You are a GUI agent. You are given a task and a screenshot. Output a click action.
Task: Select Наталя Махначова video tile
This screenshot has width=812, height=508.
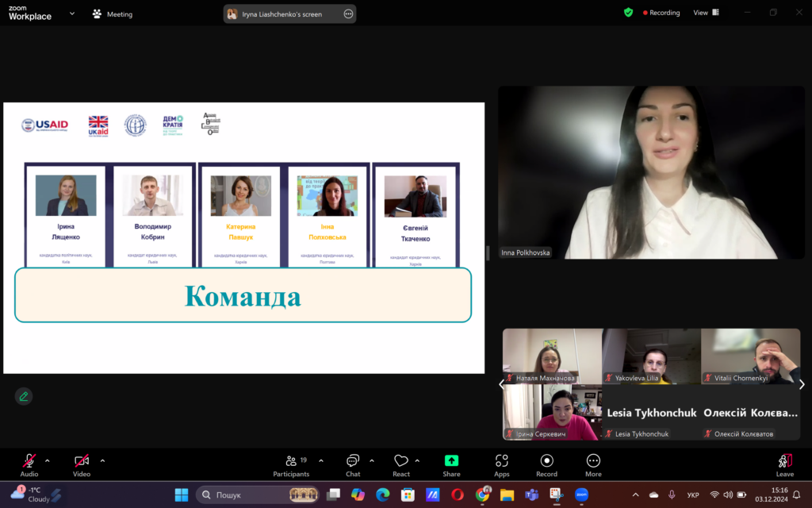click(552, 356)
